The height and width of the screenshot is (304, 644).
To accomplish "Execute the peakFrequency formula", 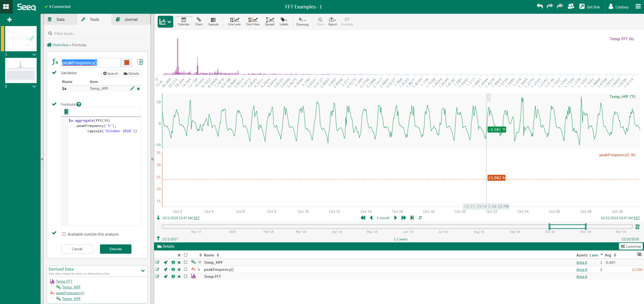I will (115, 249).
